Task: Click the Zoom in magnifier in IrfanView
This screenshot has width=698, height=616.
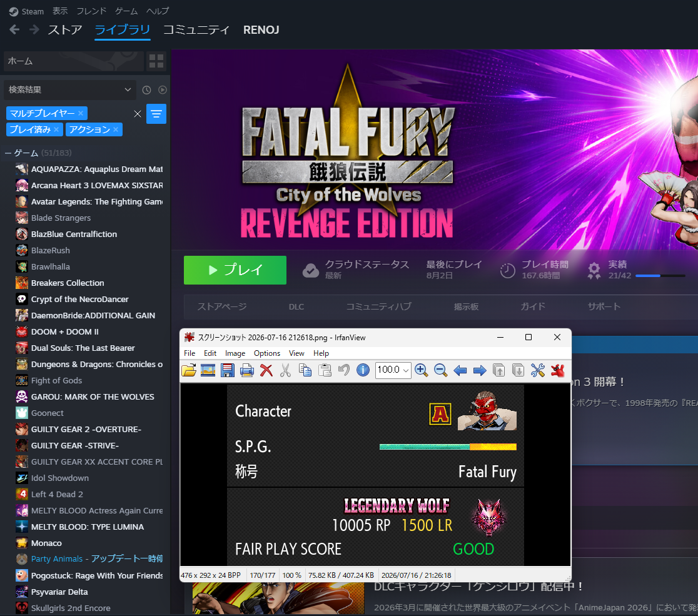Action: point(421,370)
